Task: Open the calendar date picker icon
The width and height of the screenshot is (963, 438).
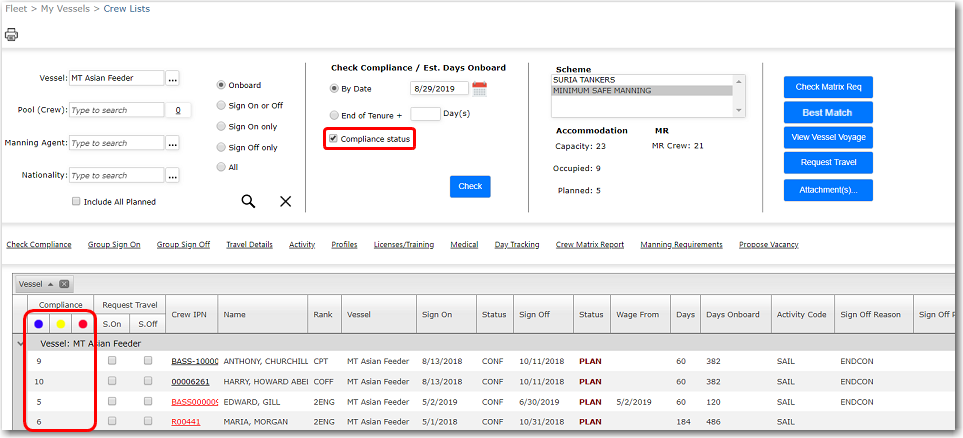Action: coord(479,89)
